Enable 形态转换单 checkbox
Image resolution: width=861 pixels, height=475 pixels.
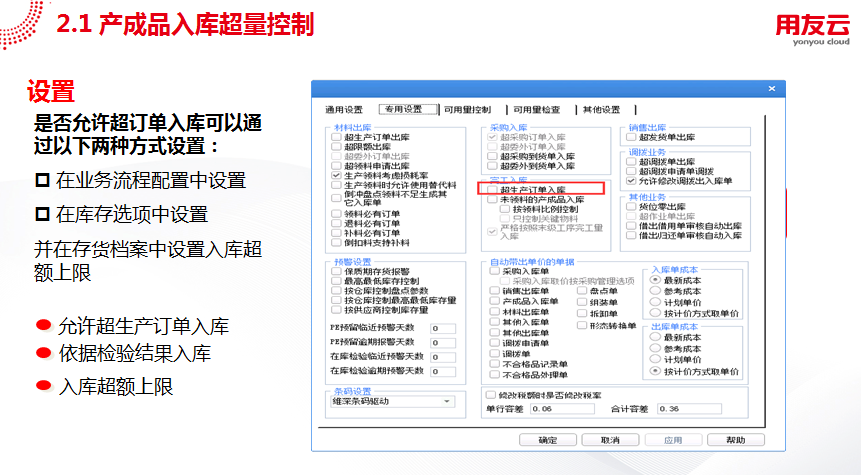pos(582,326)
